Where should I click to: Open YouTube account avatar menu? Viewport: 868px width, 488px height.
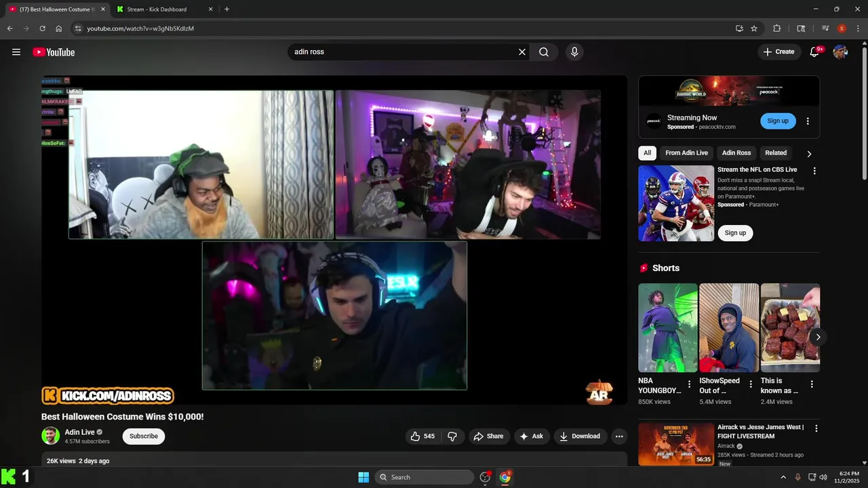(840, 52)
